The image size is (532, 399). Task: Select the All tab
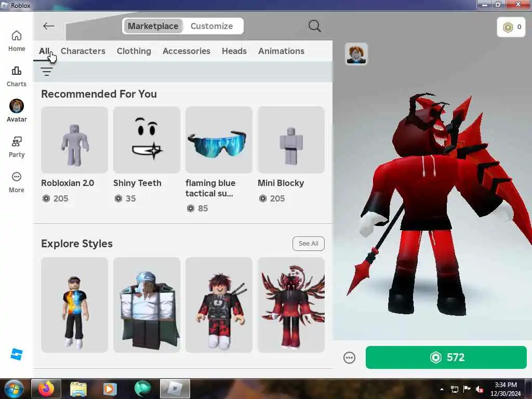click(44, 51)
